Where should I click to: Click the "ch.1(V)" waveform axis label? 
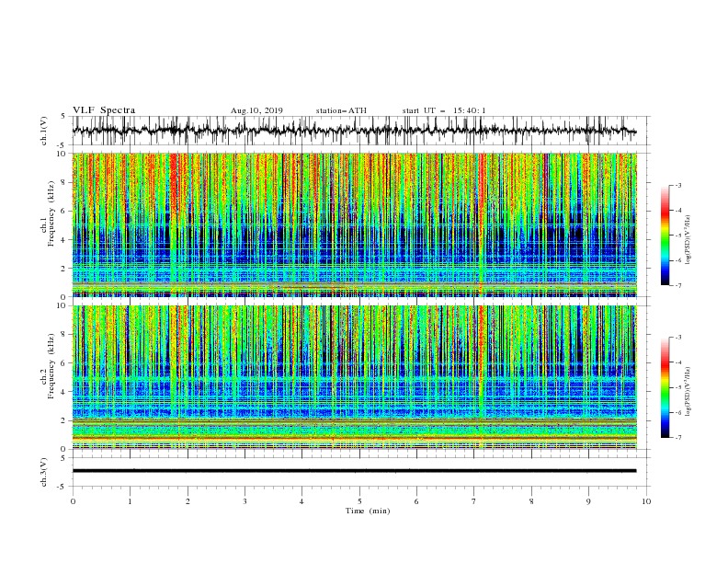click(44, 131)
